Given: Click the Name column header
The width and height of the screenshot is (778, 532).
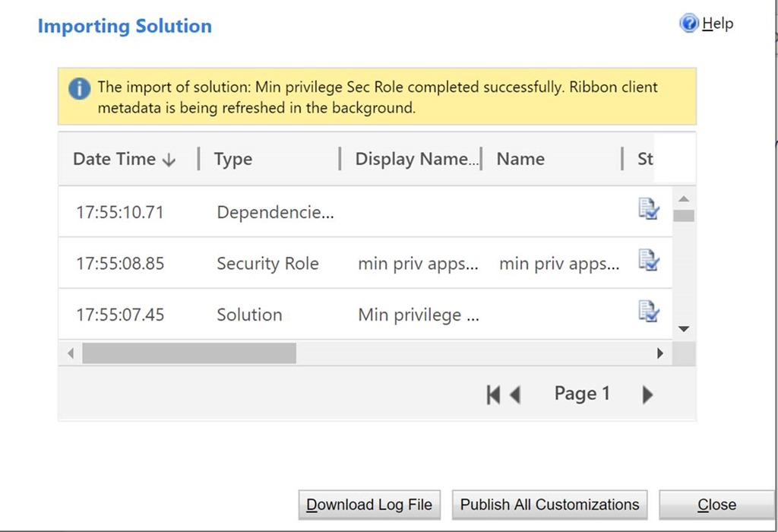Looking at the screenshot, I should (x=520, y=160).
